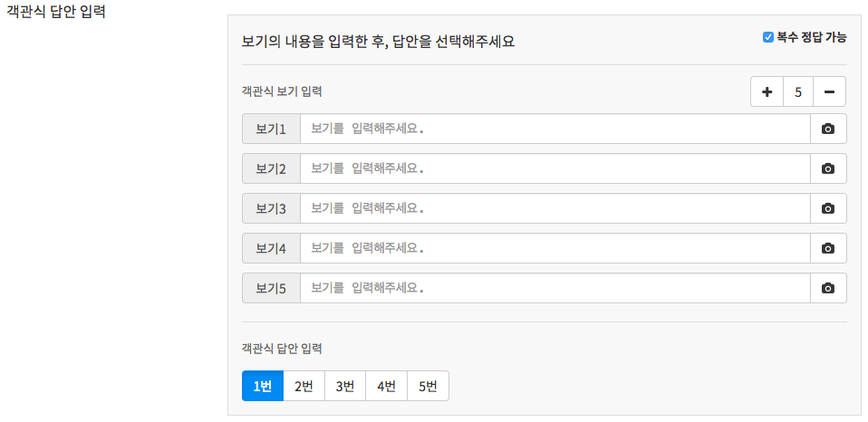The image size is (868, 422).
Task: Click the camera icon for 보기3
Action: point(827,208)
